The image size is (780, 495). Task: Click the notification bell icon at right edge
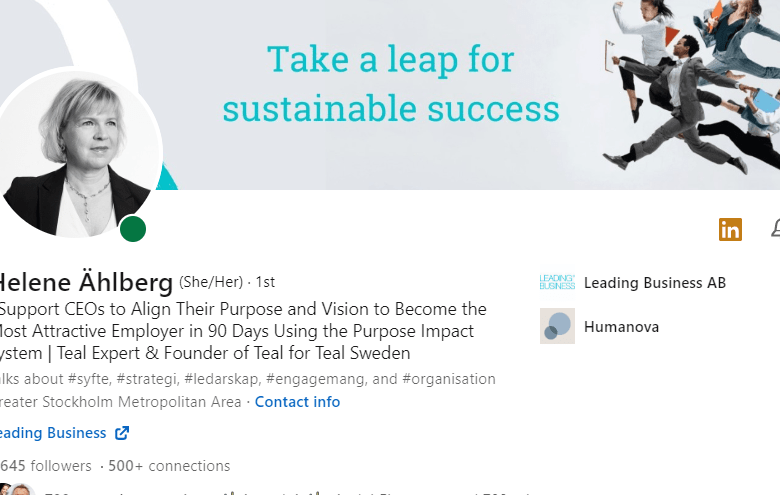point(776,229)
